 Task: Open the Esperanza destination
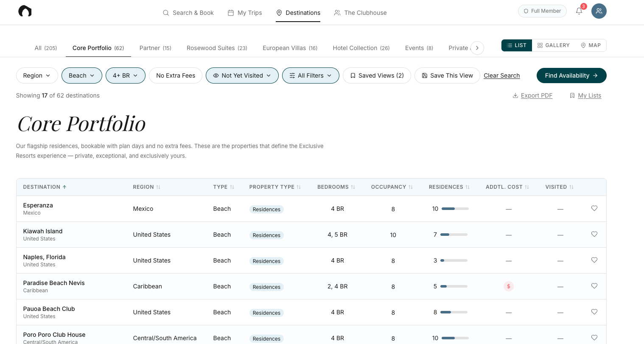[x=38, y=205]
